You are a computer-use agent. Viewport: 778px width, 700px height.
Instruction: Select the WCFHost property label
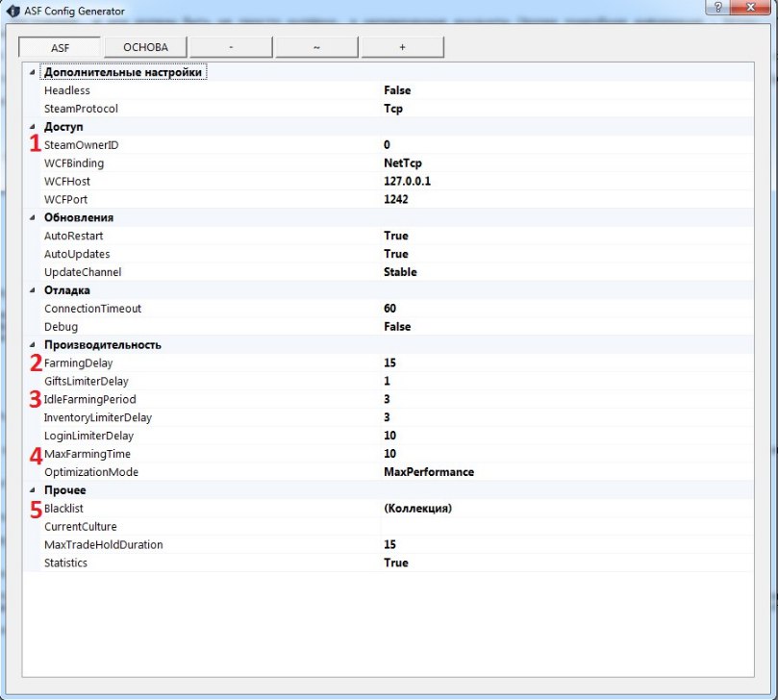67,181
